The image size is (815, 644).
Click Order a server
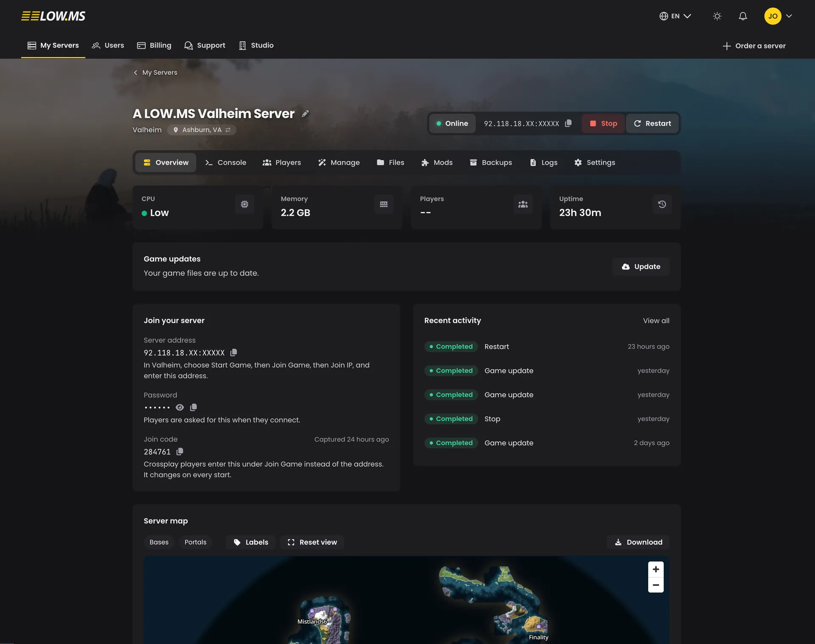(x=754, y=46)
